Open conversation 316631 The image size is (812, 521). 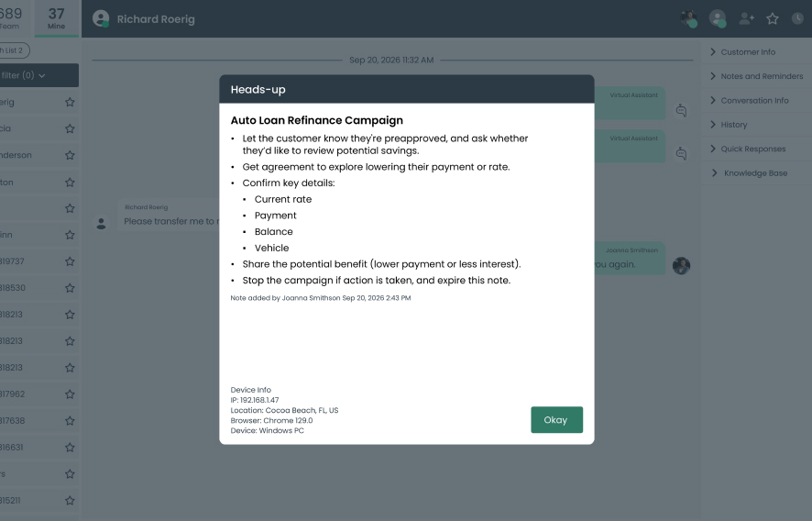pyautogui.click(x=39, y=447)
